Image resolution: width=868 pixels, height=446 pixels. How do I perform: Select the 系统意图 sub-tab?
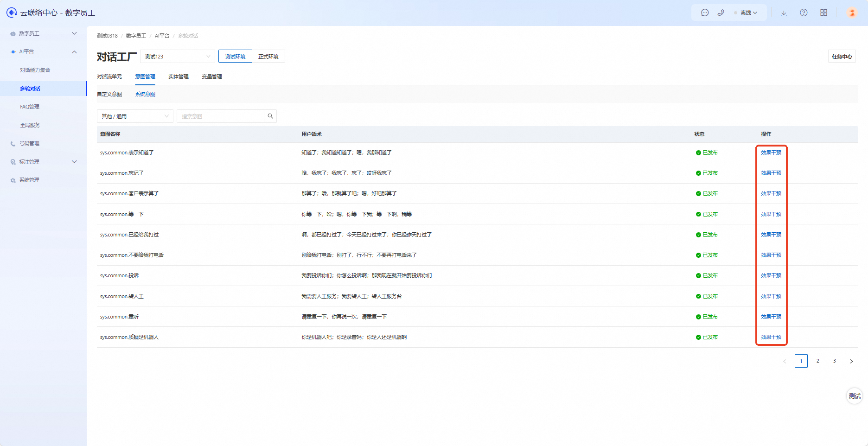click(x=145, y=94)
